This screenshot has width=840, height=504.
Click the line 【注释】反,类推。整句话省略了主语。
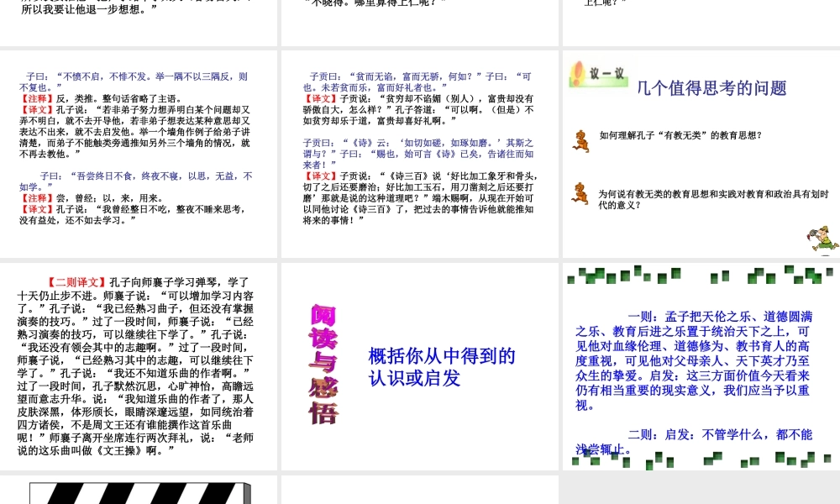tap(101, 98)
